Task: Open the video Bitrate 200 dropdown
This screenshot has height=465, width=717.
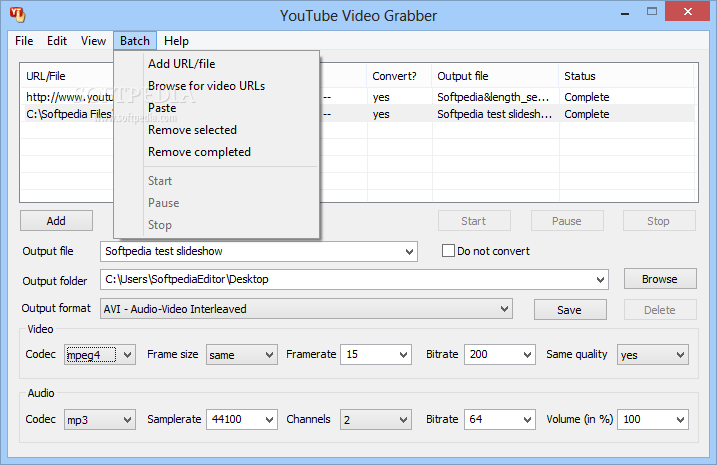Action: coord(527,355)
